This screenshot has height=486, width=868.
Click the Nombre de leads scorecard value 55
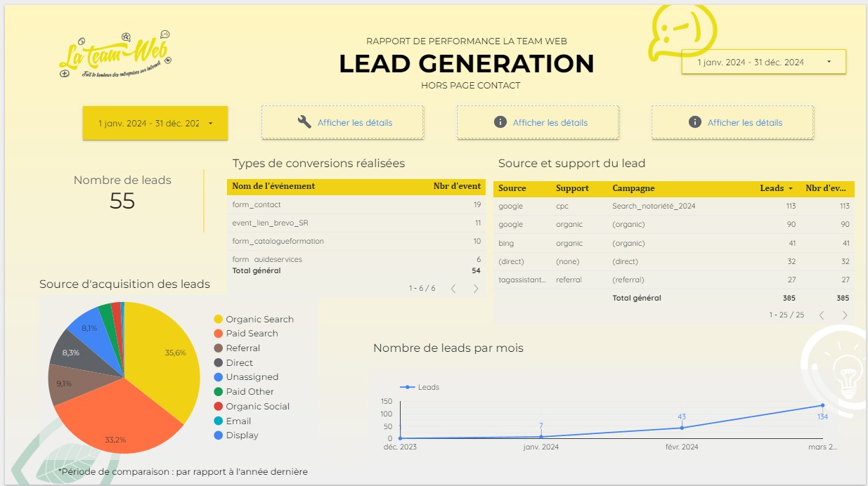click(122, 202)
